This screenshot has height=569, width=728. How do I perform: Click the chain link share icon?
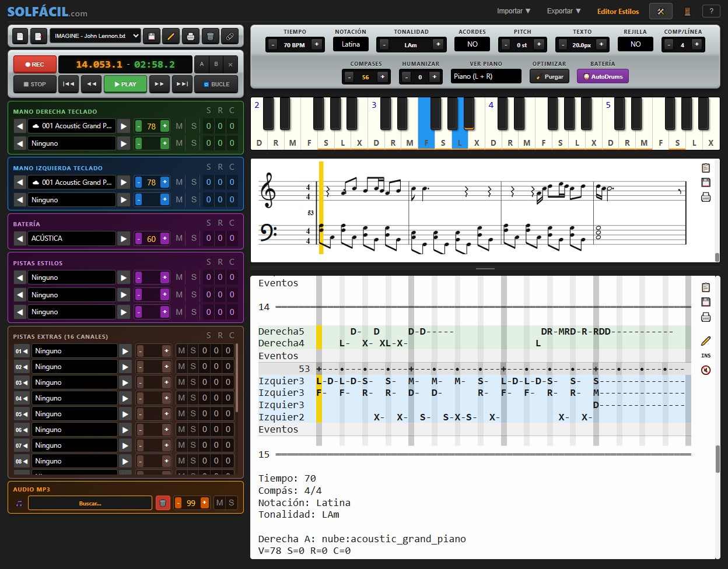coord(230,36)
